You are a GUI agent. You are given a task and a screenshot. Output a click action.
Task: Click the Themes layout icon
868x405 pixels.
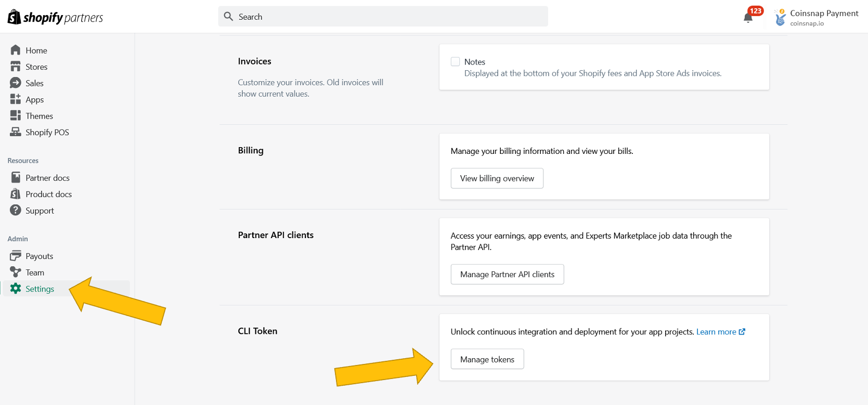(x=16, y=115)
